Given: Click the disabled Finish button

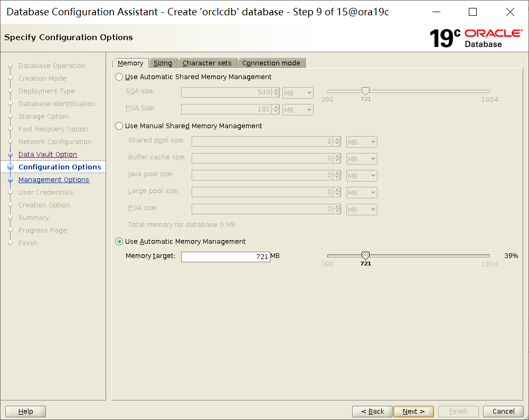Looking at the screenshot, I should (458, 411).
